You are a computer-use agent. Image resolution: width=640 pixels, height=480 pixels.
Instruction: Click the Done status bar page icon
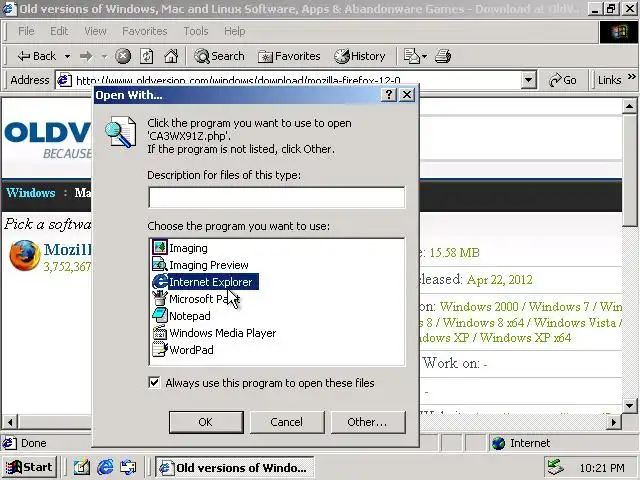click(9, 443)
